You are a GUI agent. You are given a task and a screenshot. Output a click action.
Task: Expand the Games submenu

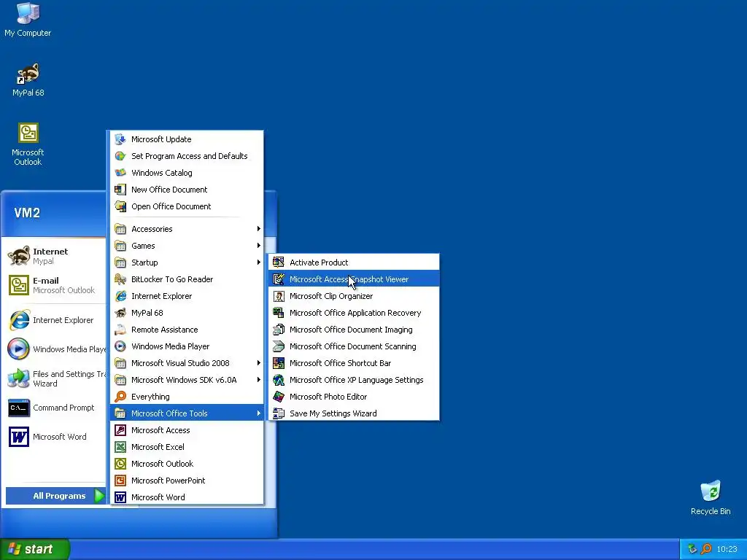click(x=187, y=246)
